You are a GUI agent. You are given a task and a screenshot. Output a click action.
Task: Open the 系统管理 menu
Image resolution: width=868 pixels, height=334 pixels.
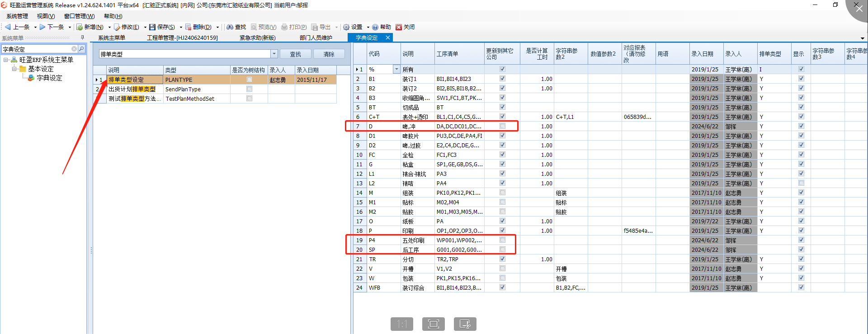pyautogui.click(x=17, y=16)
